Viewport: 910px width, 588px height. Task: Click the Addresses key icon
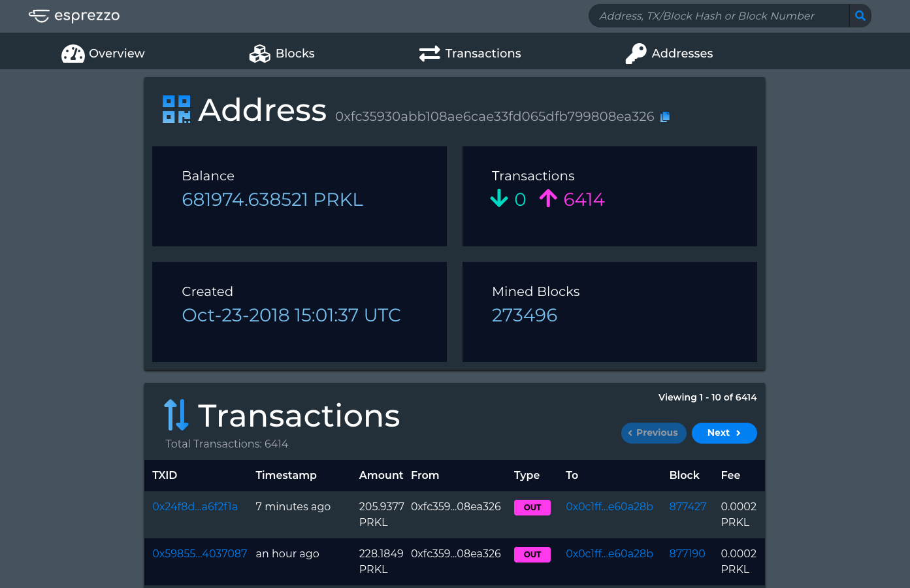tap(636, 54)
